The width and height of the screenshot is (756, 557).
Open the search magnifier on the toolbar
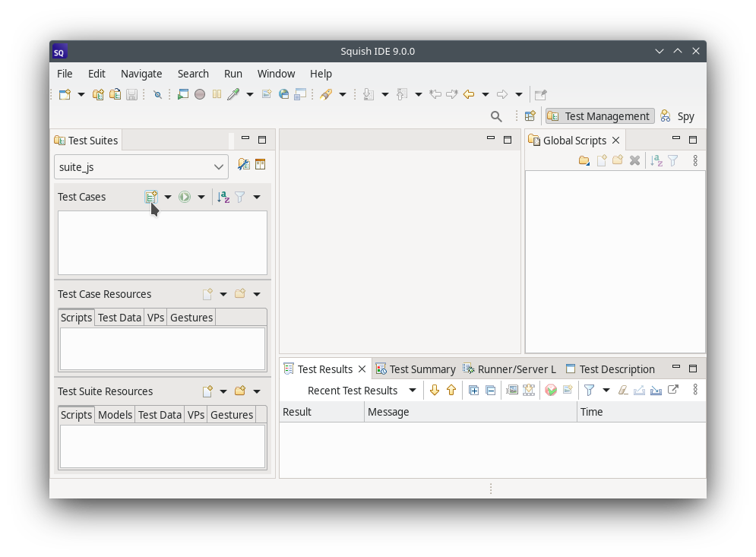496,116
